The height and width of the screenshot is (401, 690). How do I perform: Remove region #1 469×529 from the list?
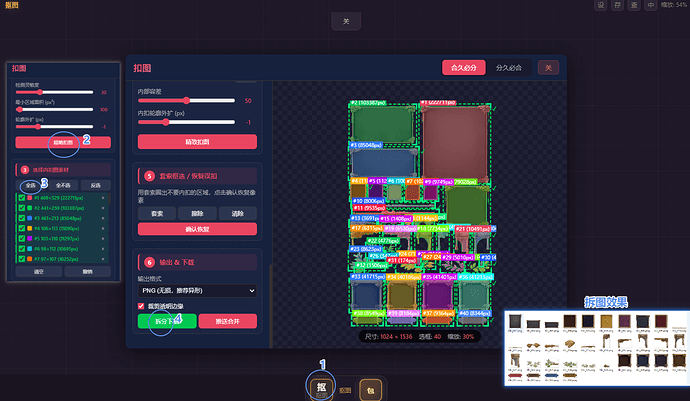click(103, 198)
